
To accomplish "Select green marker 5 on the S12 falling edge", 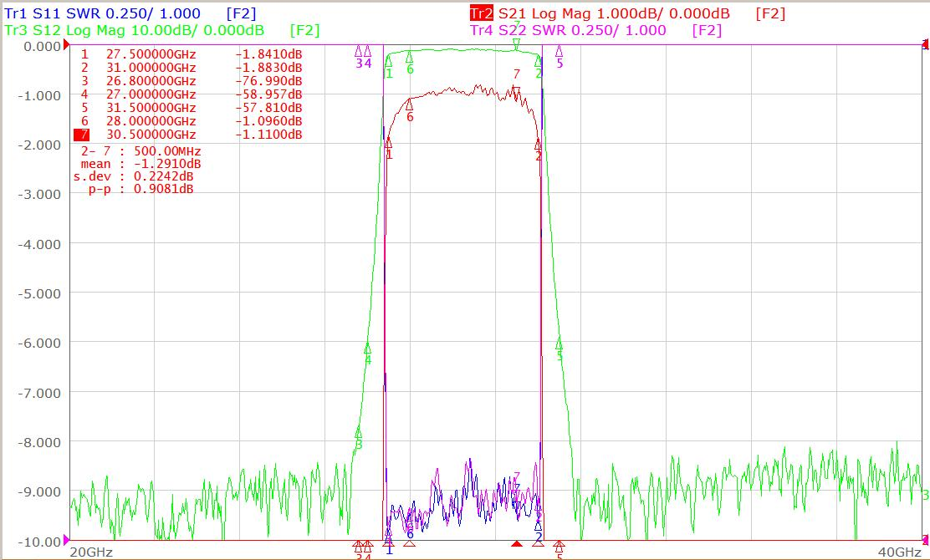I will [x=559, y=349].
